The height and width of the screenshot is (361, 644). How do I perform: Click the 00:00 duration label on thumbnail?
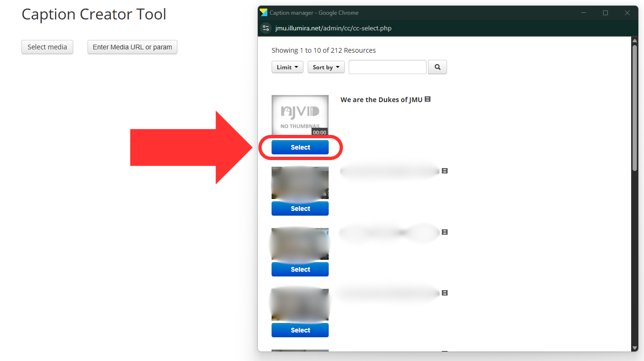(x=320, y=133)
